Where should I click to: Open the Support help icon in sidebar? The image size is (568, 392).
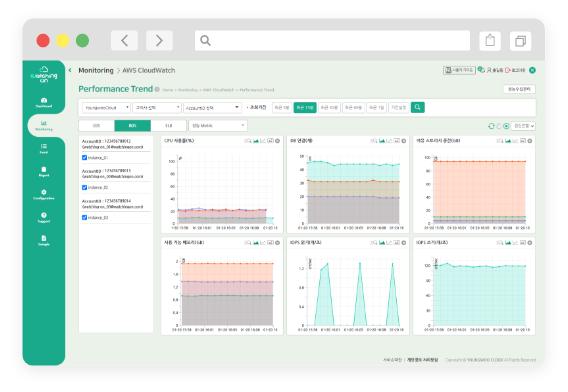coord(44,217)
